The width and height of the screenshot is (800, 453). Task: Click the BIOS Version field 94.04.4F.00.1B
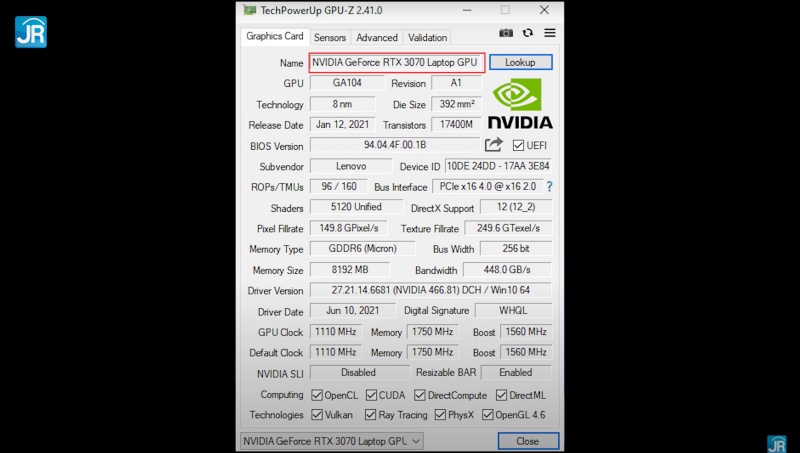395,145
